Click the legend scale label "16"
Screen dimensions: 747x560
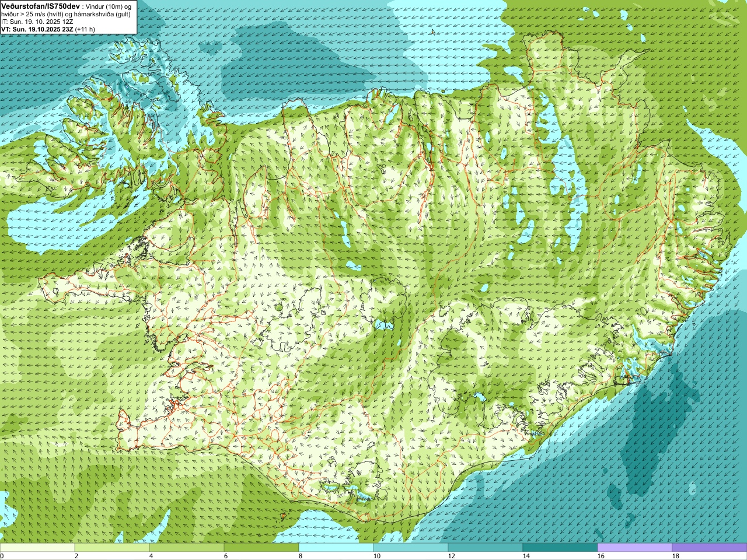pos(601,556)
